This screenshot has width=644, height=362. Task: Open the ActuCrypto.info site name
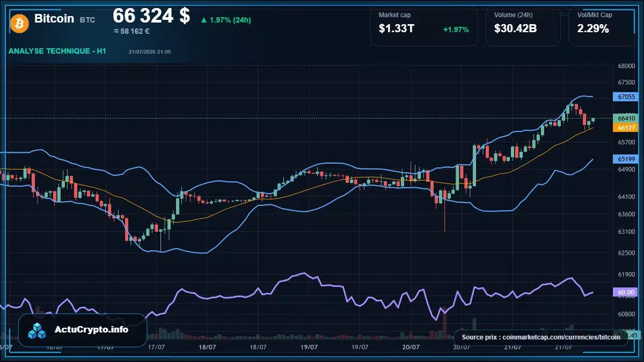[92, 330]
